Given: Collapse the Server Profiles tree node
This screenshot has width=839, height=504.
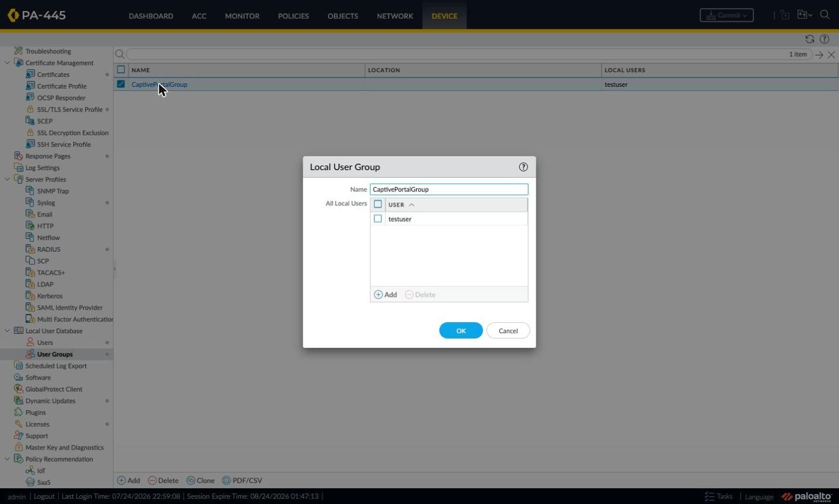Looking at the screenshot, I should [x=7, y=180].
